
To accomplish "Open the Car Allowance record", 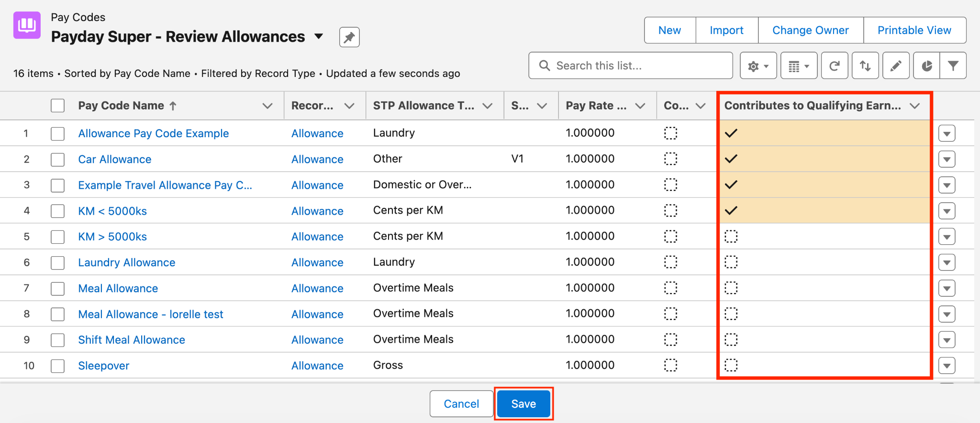I will [x=115, y=159].
